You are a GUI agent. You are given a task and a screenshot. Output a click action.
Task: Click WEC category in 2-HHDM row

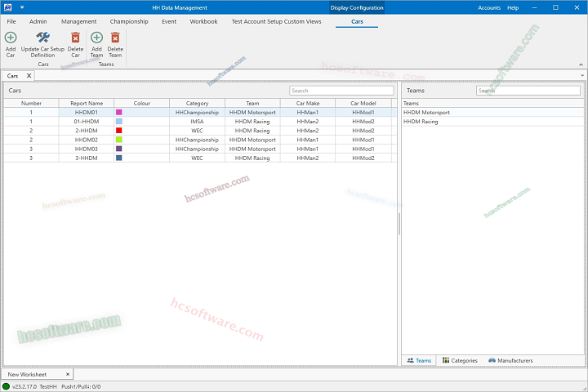[x=198, y=131]
